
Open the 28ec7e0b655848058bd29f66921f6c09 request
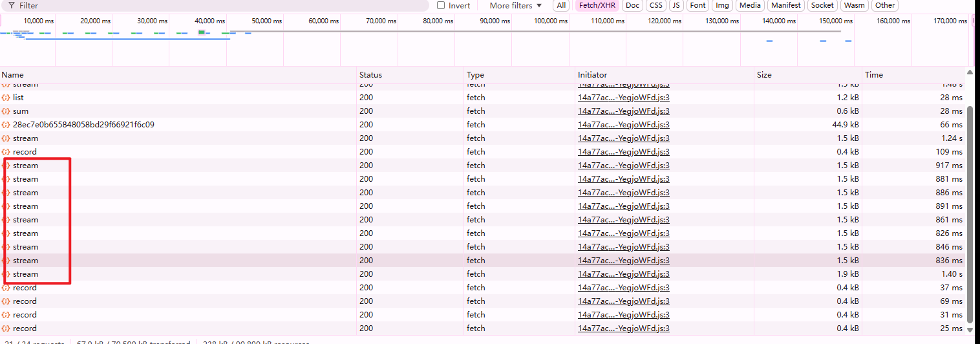tap(83, 125)
